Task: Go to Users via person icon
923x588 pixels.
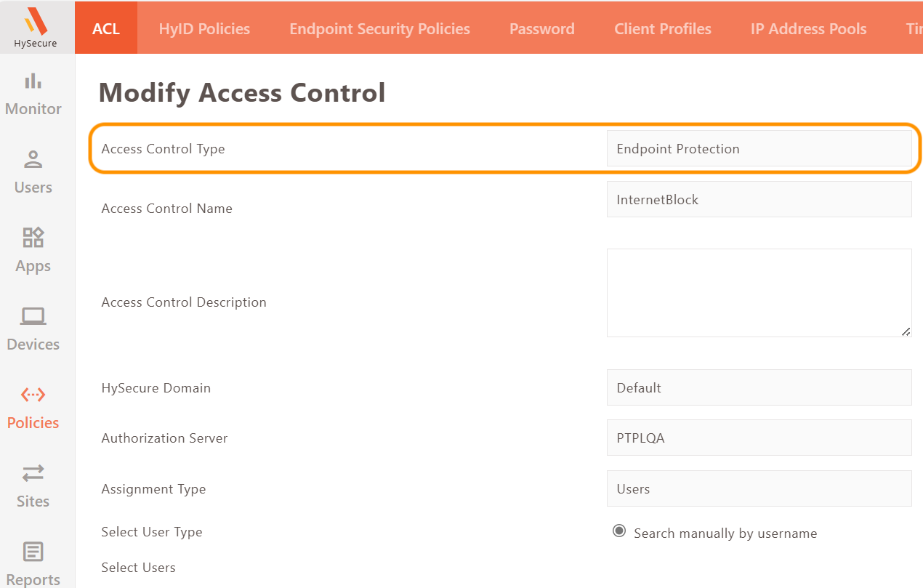Action: click(x=33, y=159)
